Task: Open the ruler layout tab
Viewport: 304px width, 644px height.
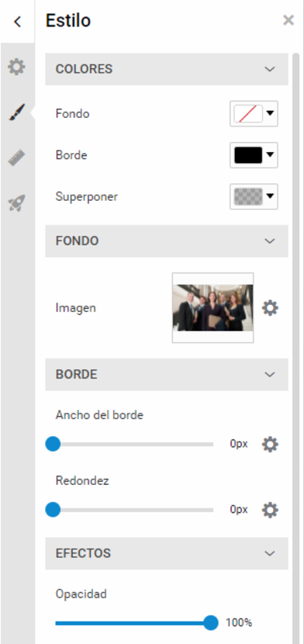Action: pos(16,158)
